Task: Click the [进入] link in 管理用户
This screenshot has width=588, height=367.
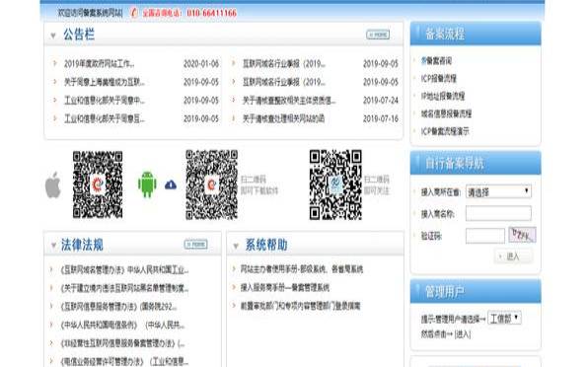Action: [x=463, y=334]
